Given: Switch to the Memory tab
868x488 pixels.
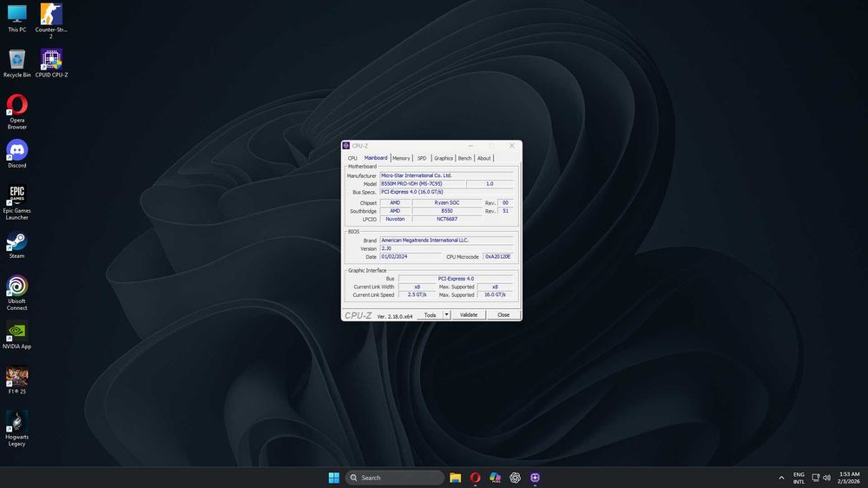Looking at the screenshot, I should pos(401,158).
